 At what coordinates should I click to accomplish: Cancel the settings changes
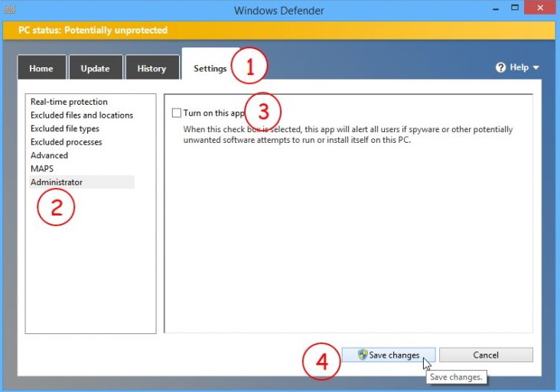486,355
